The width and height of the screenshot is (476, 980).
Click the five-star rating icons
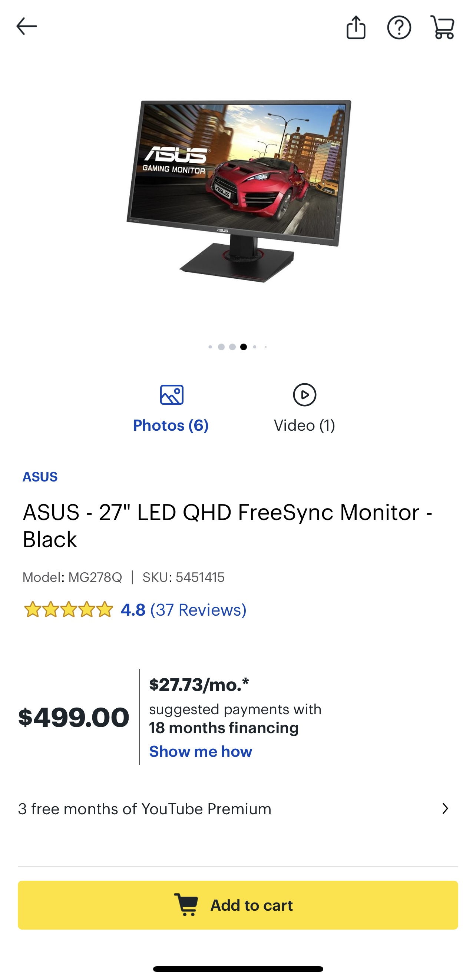[x=69, y=609]
